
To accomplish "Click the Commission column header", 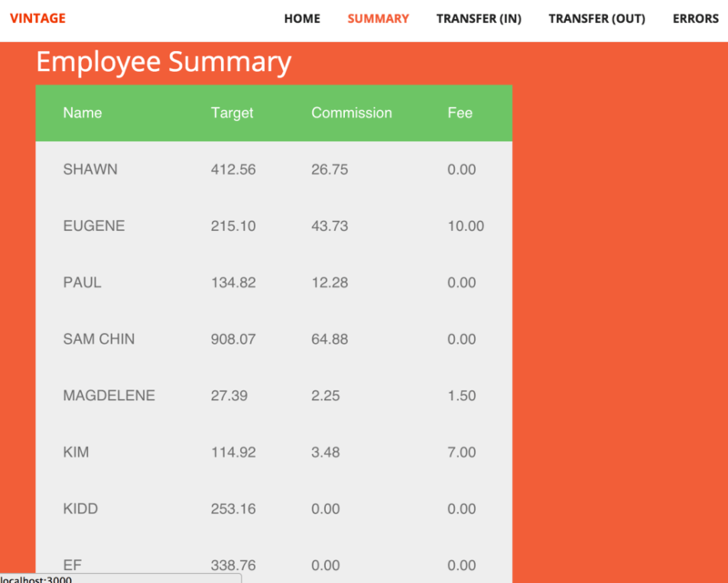I will pos(351,113).
